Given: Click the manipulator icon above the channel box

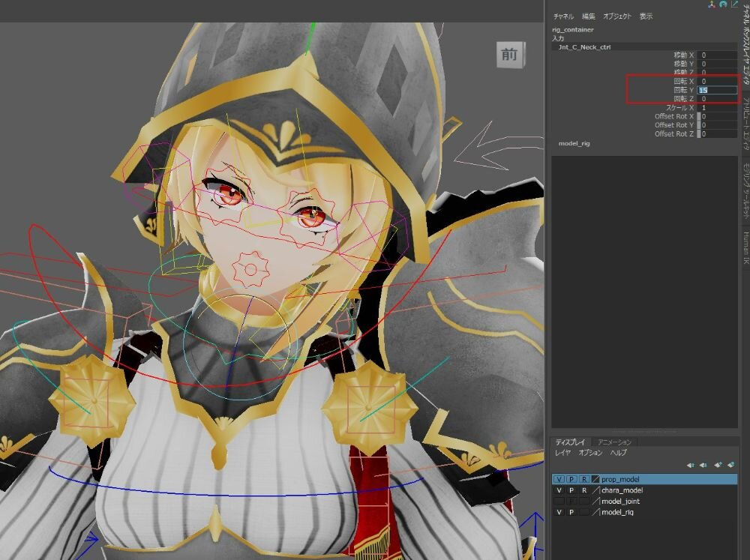Looking at the screenshot, I should tap(711, 4).
